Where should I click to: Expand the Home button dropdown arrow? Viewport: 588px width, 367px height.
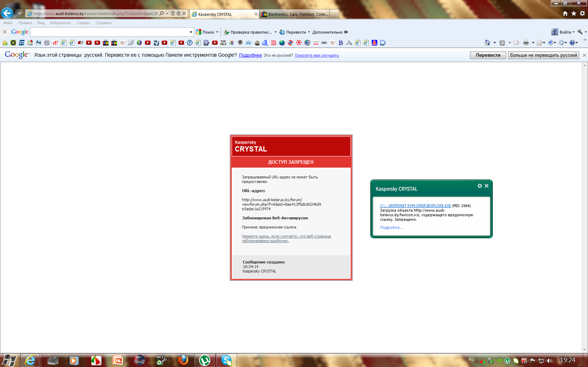point(495,43)
